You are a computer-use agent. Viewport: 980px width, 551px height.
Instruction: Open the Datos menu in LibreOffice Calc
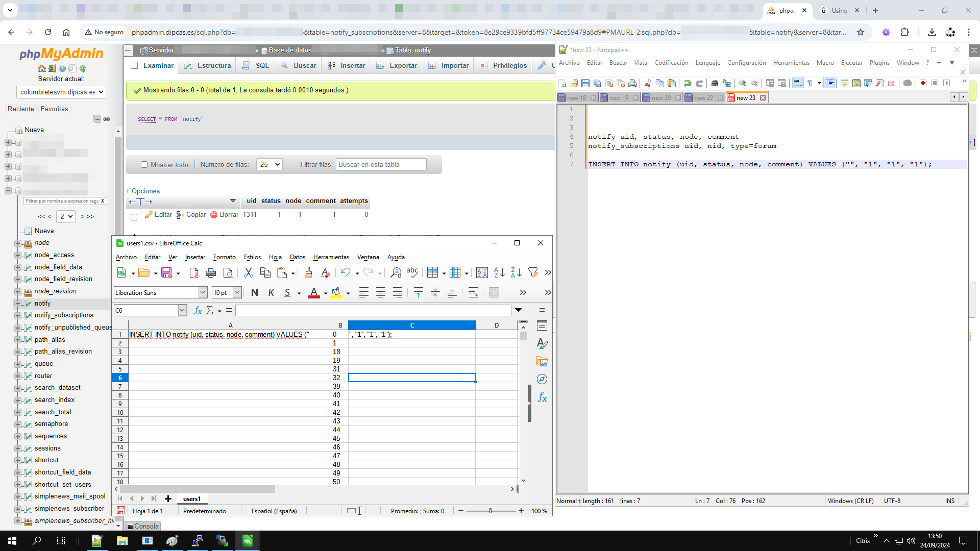point(298,257)
